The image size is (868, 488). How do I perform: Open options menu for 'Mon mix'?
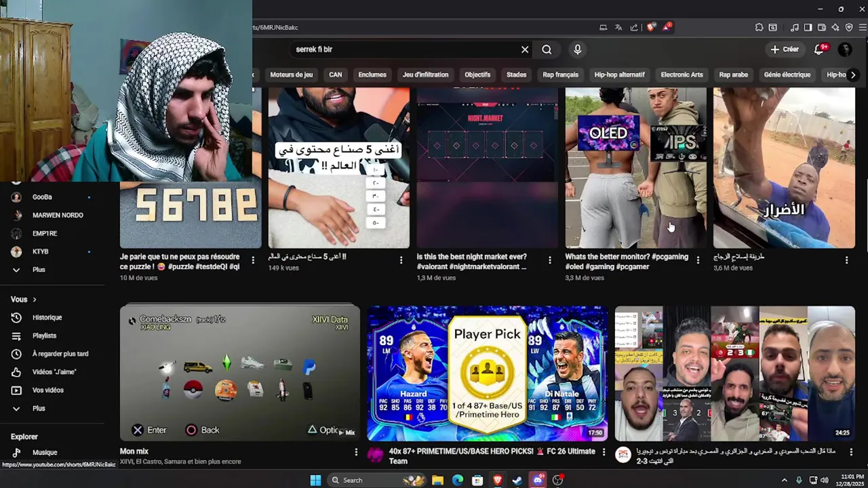point(356,452)
